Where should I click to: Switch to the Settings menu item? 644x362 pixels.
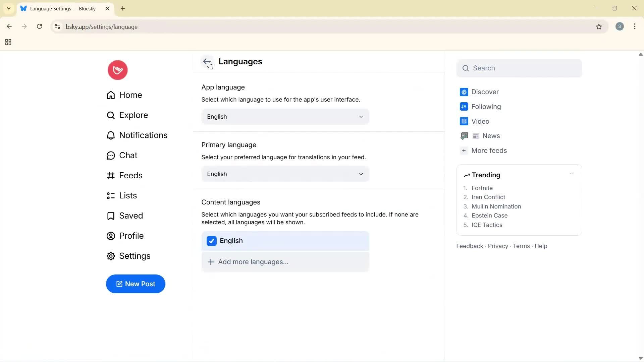coord(135,256)
